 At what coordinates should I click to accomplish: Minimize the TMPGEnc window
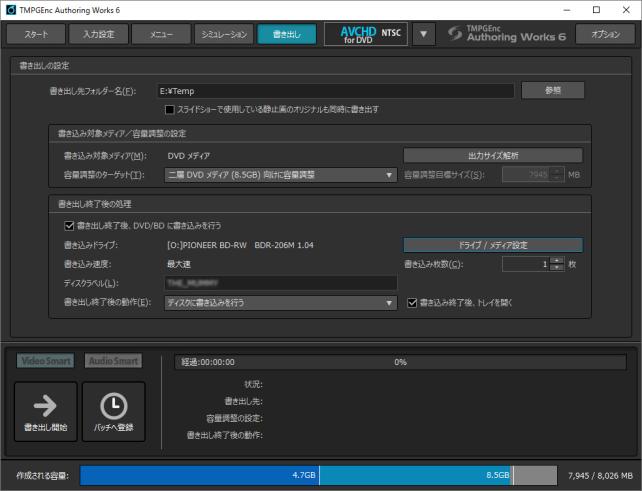[x=567, y=10]
